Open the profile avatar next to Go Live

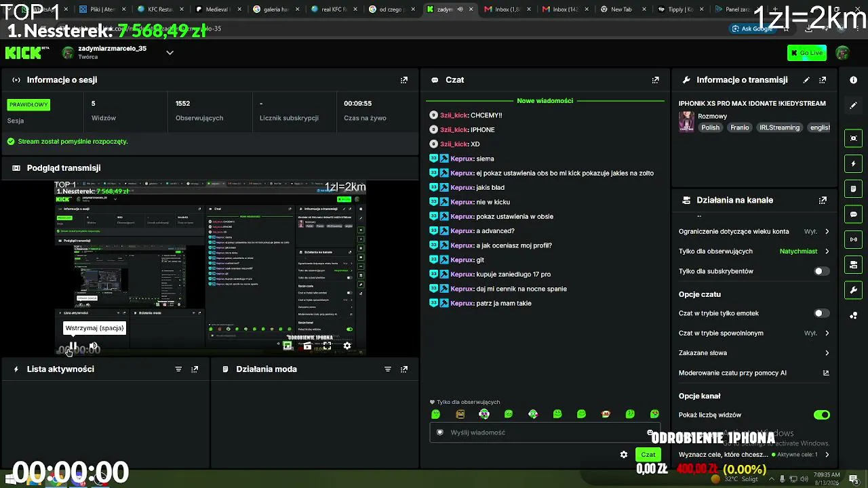tap(842, 53)
